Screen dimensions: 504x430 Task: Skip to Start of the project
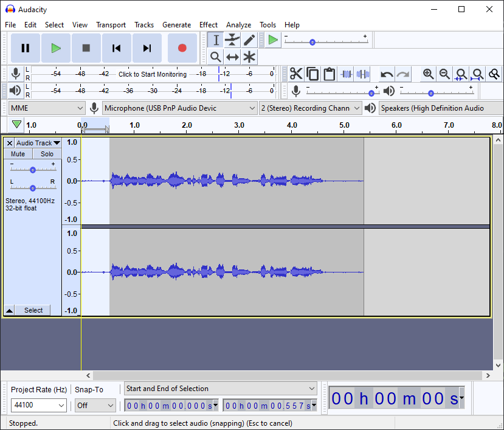click(116, 48)
